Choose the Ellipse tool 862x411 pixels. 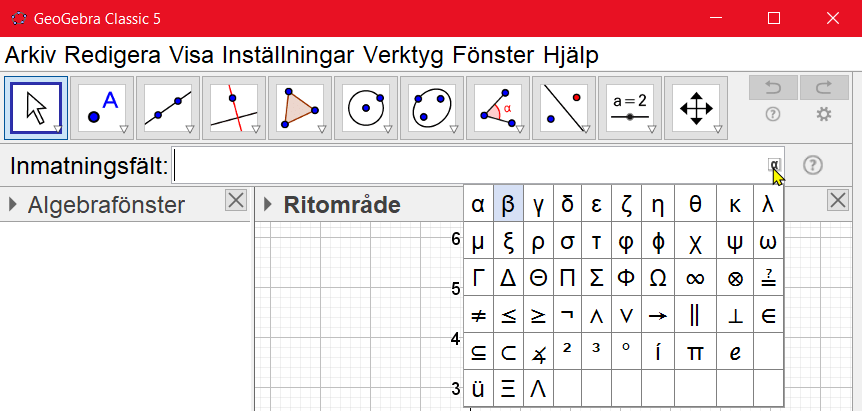point(432,108)
